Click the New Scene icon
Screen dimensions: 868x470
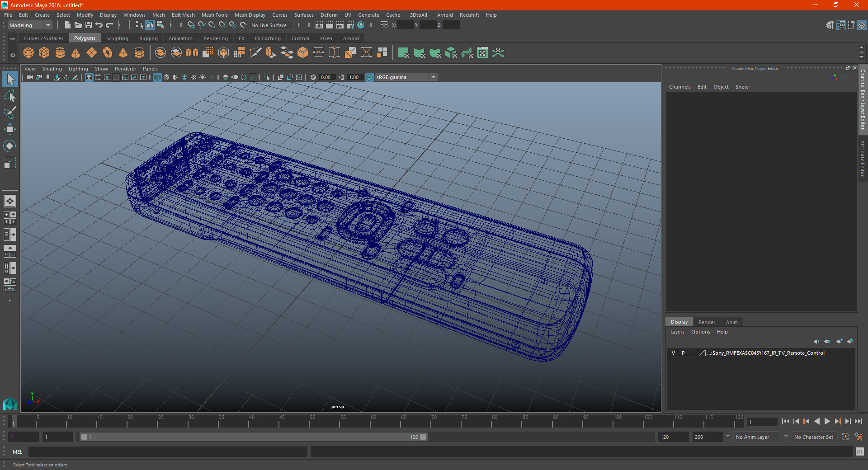coord(67,25)
